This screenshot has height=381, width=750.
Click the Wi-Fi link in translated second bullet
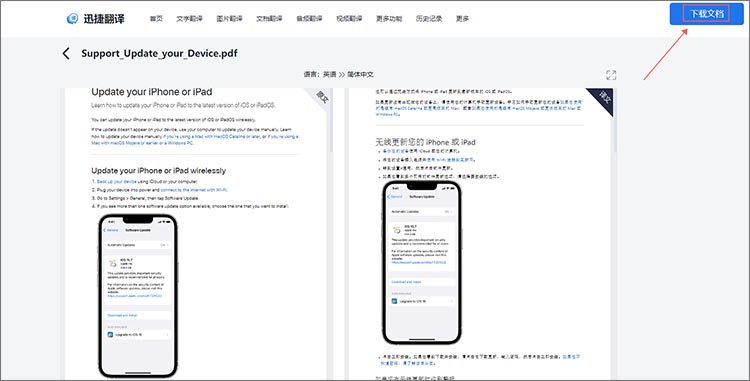click(x=452, y=160)
